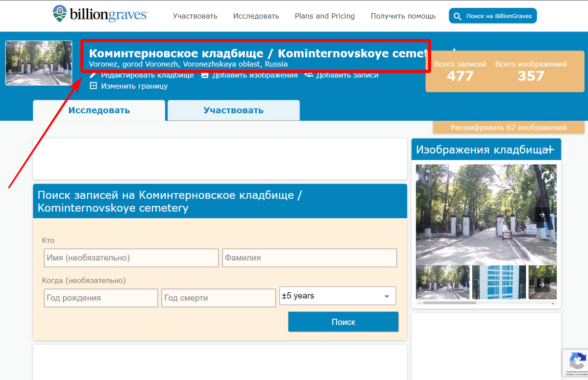588x380 pixels.
Task: Click the Voronez, gorod Voronezh address text
Action: click(x=188, y=64)
